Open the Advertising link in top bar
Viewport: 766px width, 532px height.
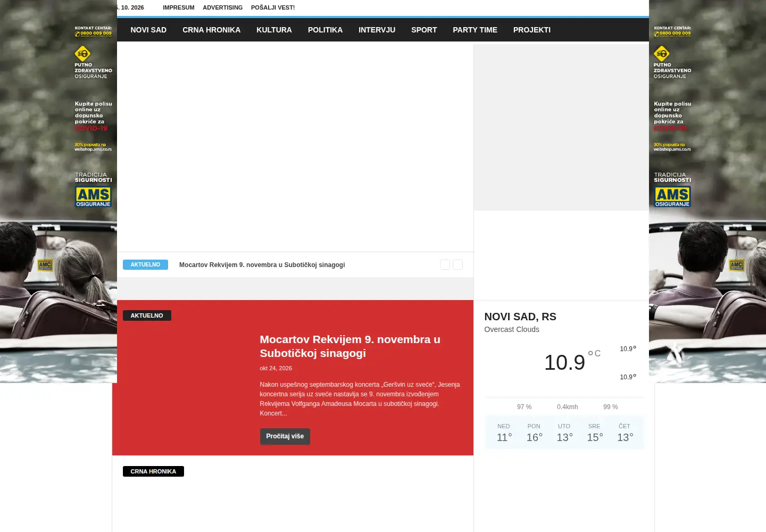click(222, 7)
